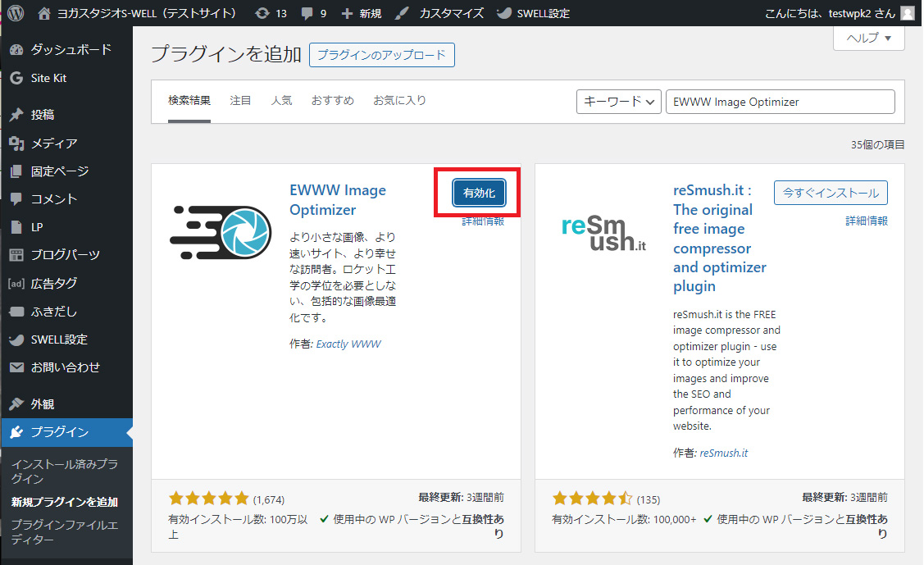Click the reSmush.it plugin logo
This screenshot has width=924, height=565.
coord(604,234)
